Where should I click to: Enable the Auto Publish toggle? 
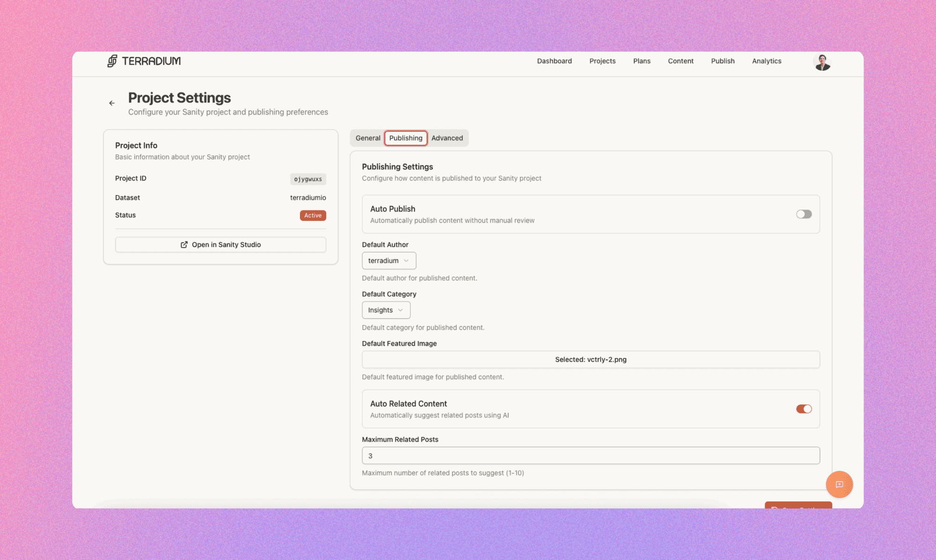tap(804, 214)
